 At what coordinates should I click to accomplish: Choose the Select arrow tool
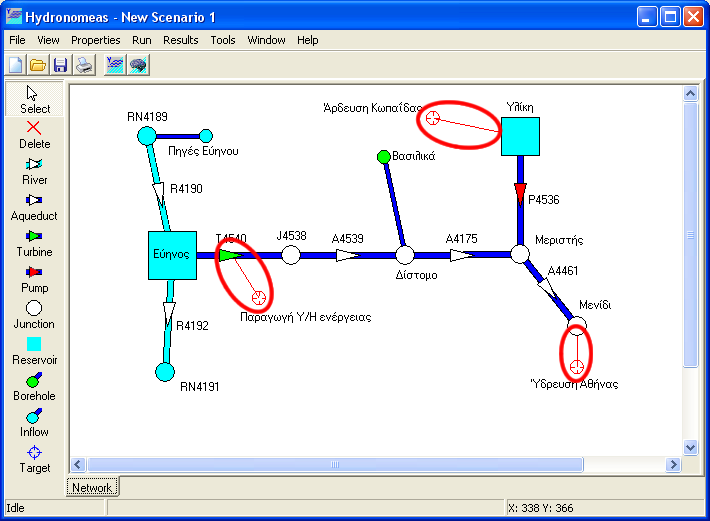pos(34,100)
